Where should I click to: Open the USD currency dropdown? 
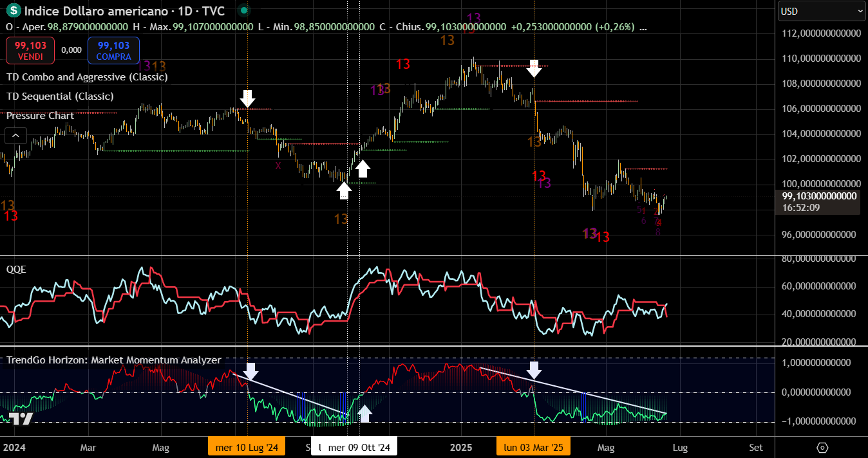click(822, 11)
